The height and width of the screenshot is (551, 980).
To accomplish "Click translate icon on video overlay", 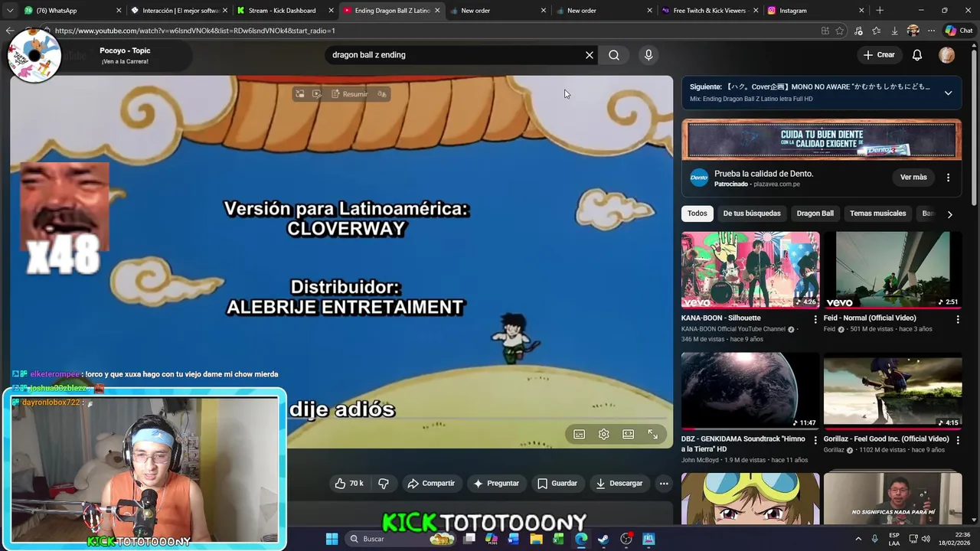I will [x=381, y=94].
